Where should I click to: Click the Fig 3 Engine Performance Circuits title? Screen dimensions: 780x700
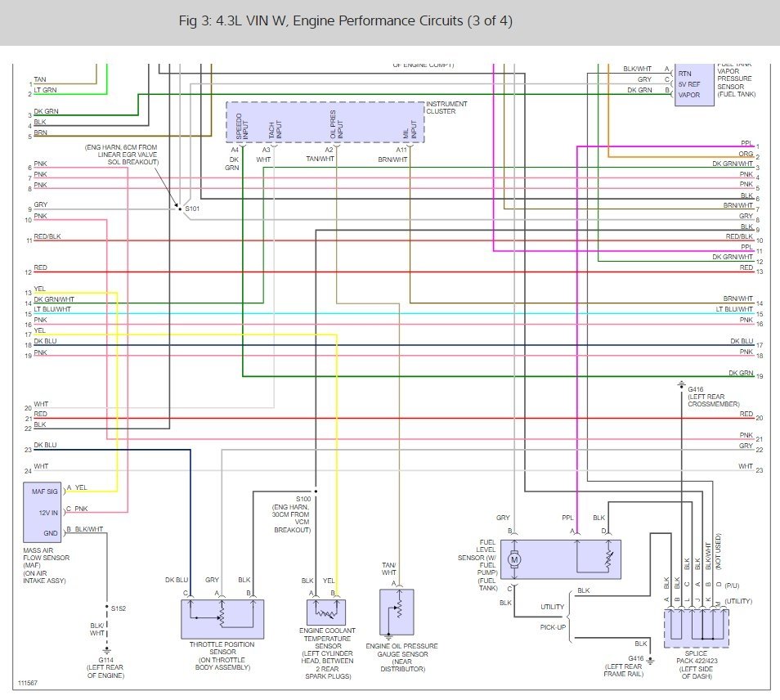(x=345, y=21)
